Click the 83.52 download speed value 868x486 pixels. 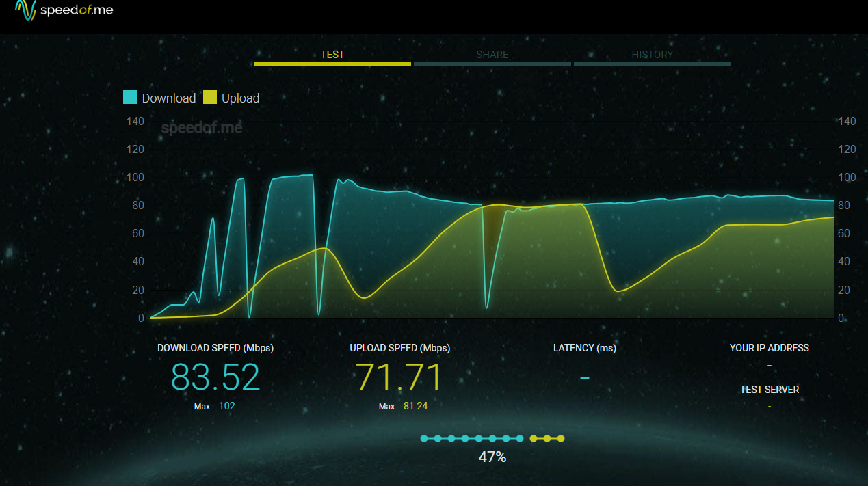click(x=215, y=377)
